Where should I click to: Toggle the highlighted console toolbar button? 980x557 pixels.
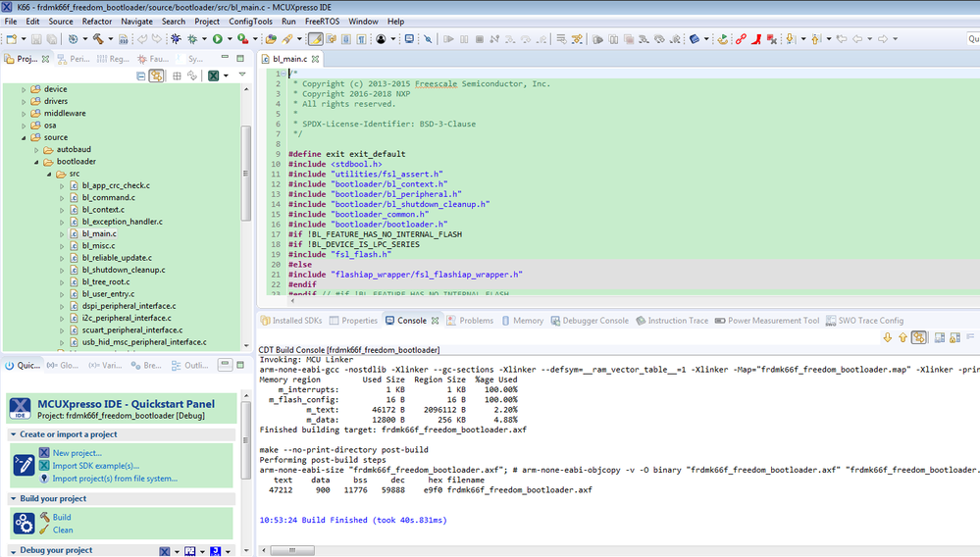(918, 337)
